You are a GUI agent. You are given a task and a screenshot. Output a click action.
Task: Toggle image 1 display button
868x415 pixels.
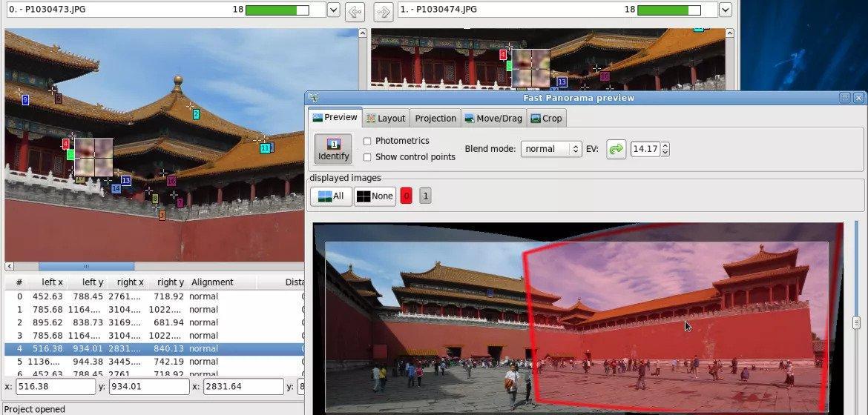[425, 196]
